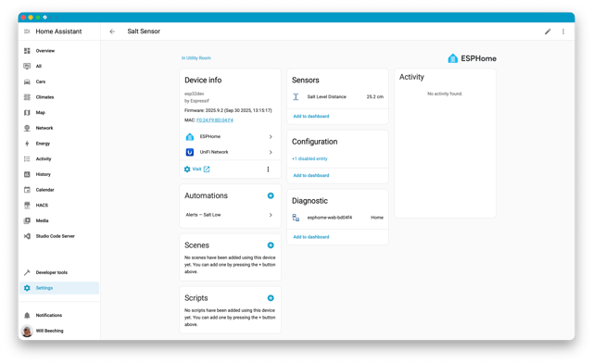
Task: Open the Overview dashboard icon
Action: pyautogui.click(x=27, y=51)
